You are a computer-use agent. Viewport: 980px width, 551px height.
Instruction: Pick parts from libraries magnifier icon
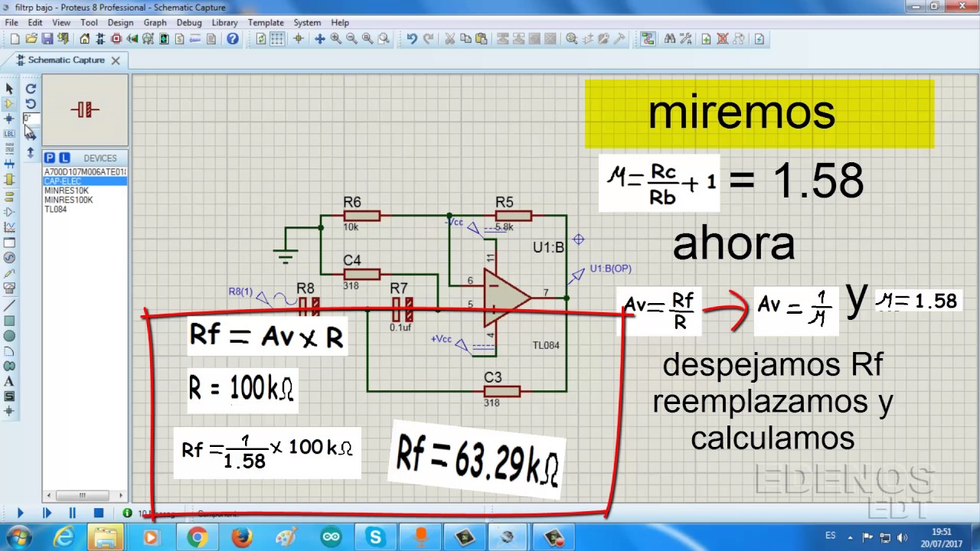coord(571,38)
